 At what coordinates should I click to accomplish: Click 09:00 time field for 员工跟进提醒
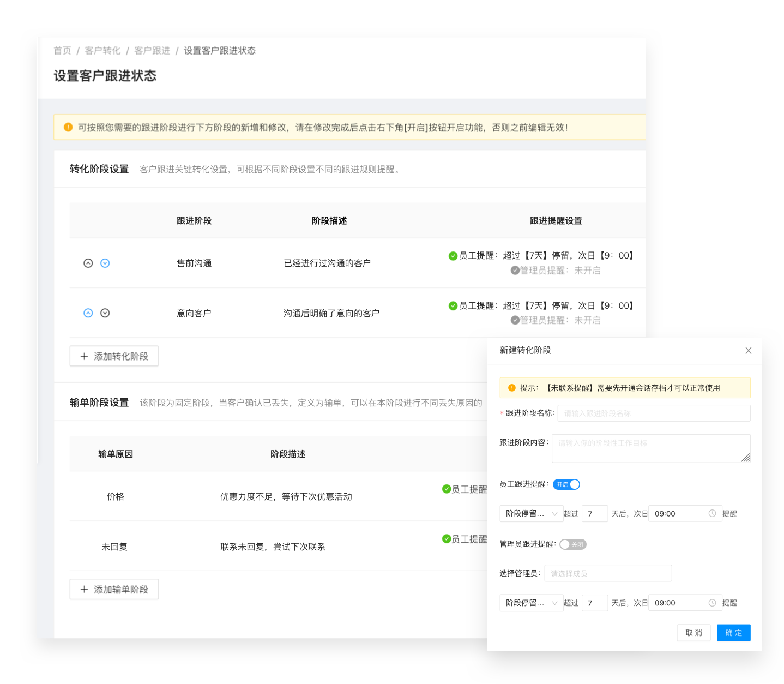point(685,514)
